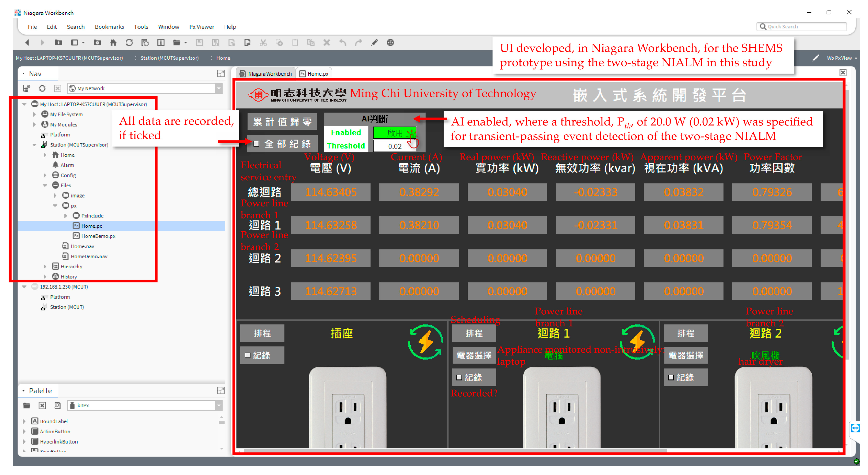Screen dimensions: 868x475
Task: Click the lightning cycle icon beside 插座
Action: [425, 342]
